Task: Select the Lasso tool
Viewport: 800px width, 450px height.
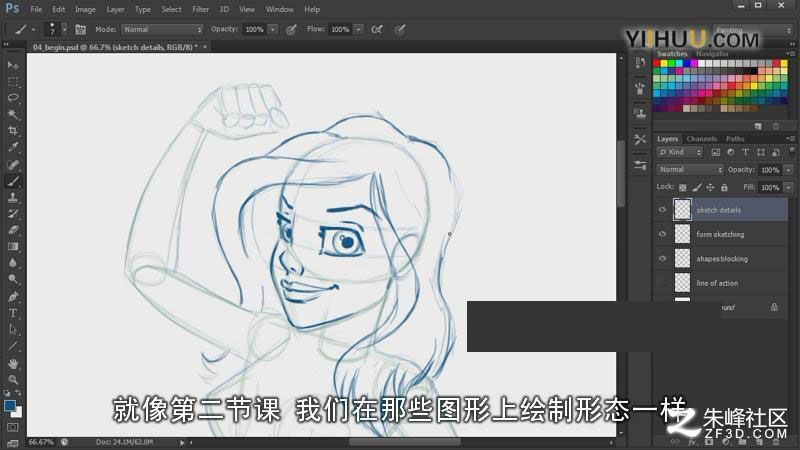Action: pos(13,98)
